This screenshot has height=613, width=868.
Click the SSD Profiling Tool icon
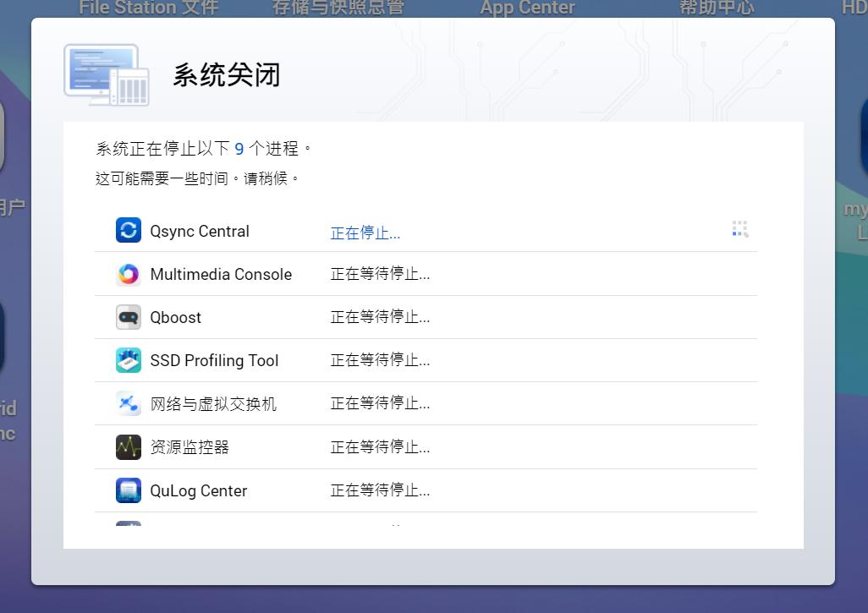point(128,359)
